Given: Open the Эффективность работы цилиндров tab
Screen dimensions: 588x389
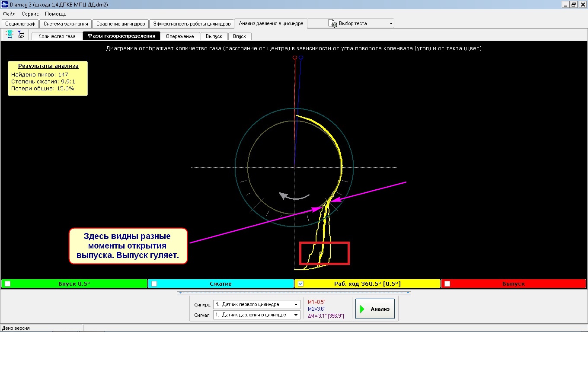Looking at the screenshot, I should pyautogui.click(x=192, y=24).
